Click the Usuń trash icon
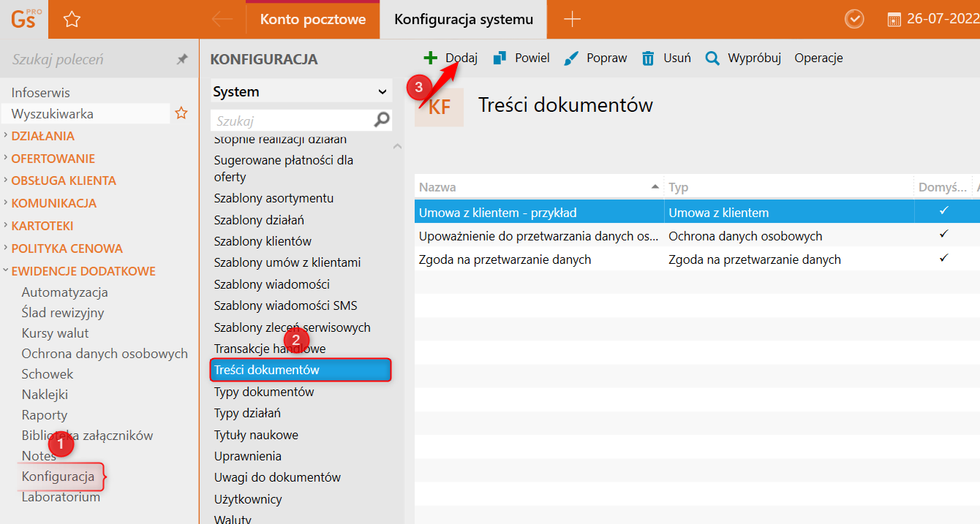Viewport: 980px width, 524px height. pos(648,58)
